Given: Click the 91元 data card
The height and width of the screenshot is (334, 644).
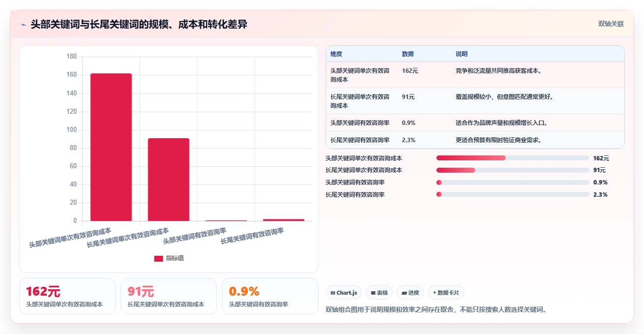Looking at the screenshot, I should (x=169, y=296).
